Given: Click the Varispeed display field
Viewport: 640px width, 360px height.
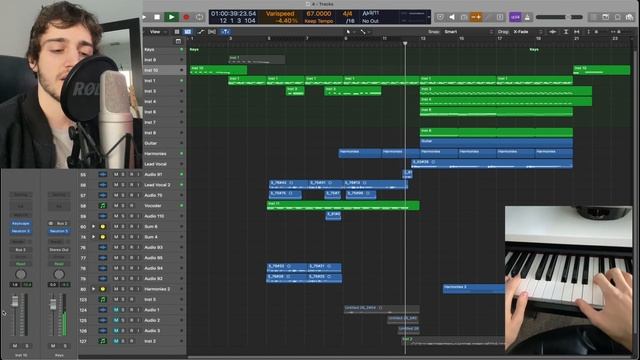Looking at the screenshot, I should 280,14.
